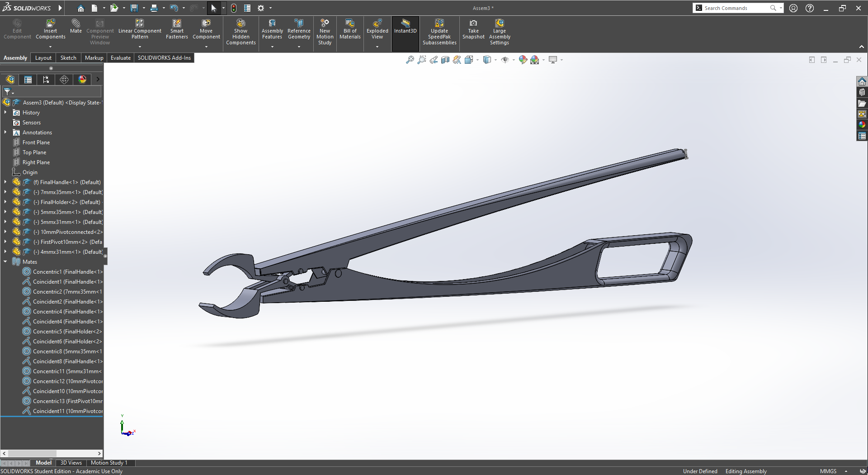Expand FinalHandle<1> component
Image resolution: width=868 pixels, height=475 pixels.
click(5, 182)
